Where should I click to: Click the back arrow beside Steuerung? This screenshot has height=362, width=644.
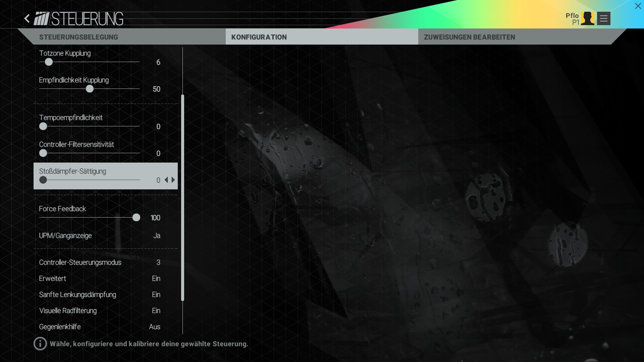tap(27, 18)
